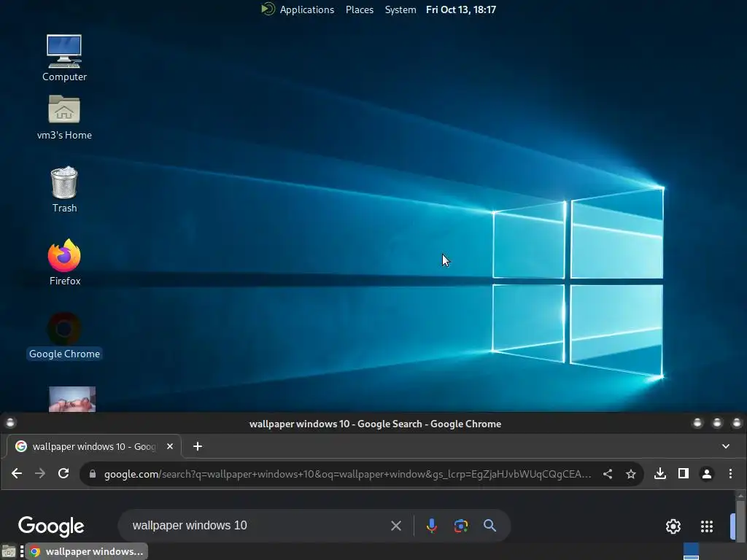The height and width of the screenshot is (560, 747).
Task: Go back in Chrome
Action: coord(17,473)
